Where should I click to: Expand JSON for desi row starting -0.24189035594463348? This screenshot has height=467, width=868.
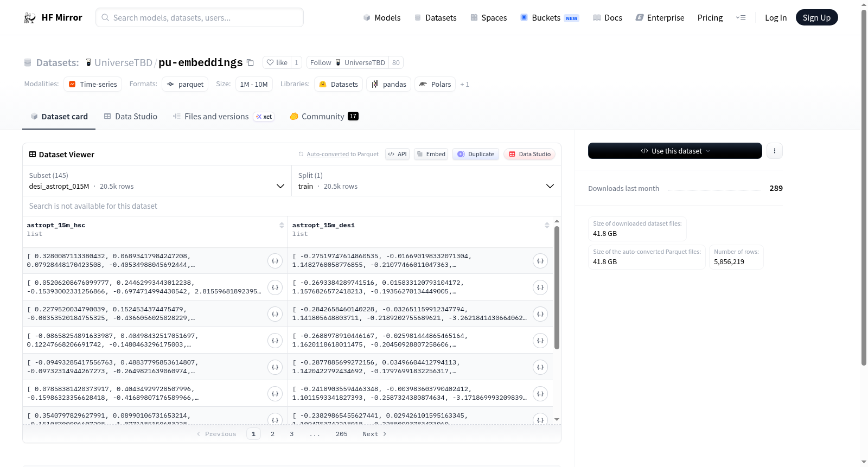click(x=540, y=394)
